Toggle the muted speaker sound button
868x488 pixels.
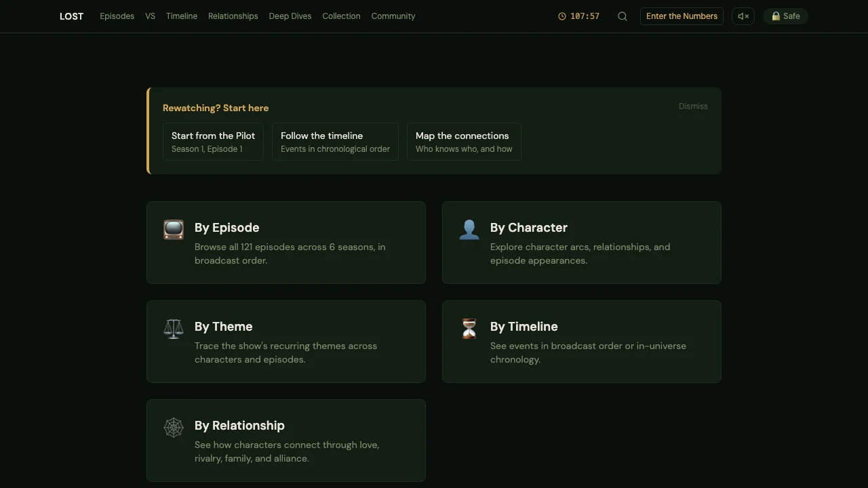pyautogui.click(x=743, y=16)
